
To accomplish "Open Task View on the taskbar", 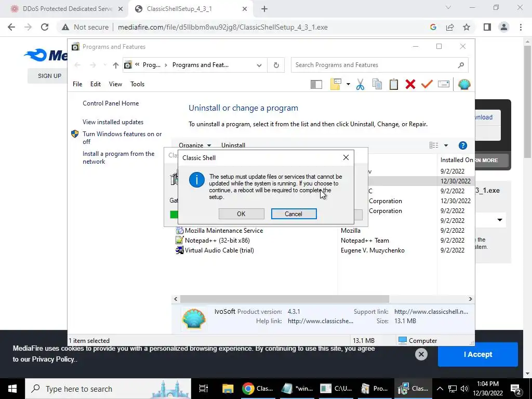I will click(x=203, y=389).
